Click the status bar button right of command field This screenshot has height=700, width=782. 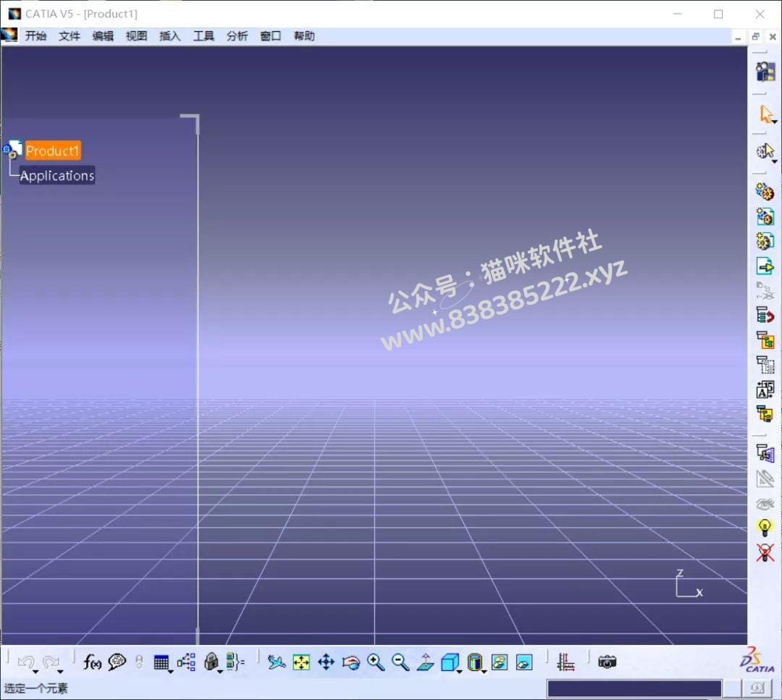[x=757, y=688]
